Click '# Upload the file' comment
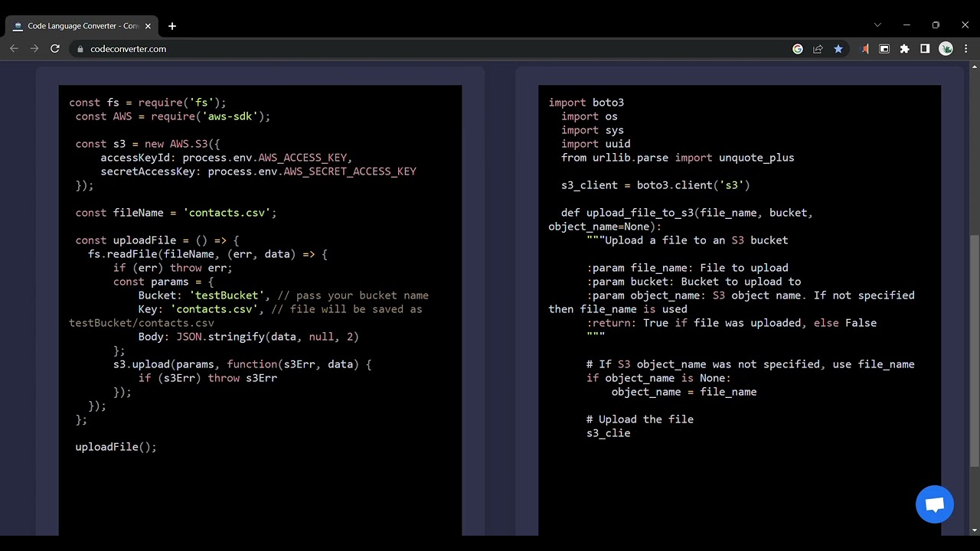Screen dimensions: 980x551 click(640, 419)
